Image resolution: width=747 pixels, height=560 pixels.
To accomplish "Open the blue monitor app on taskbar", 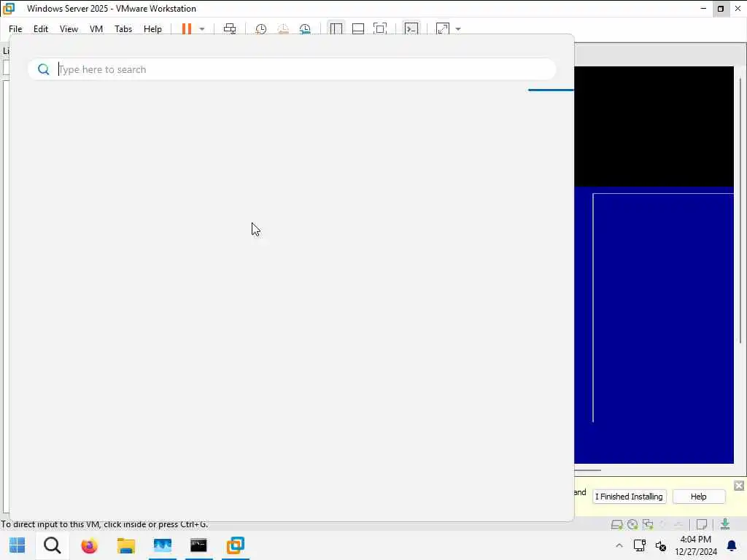I will point(163,545).
